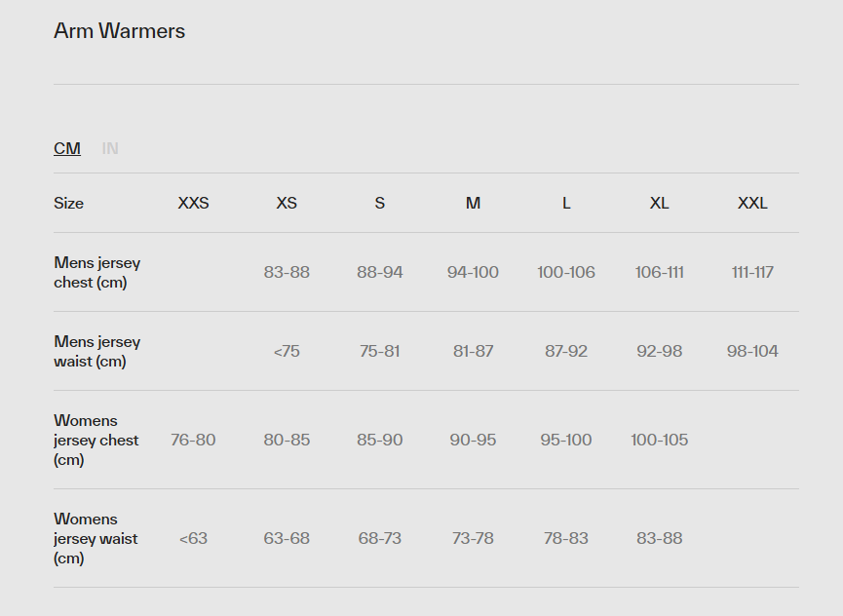Click the 76-80 womens chest value
Screen dimensions: 843x616
coord(193,440)
